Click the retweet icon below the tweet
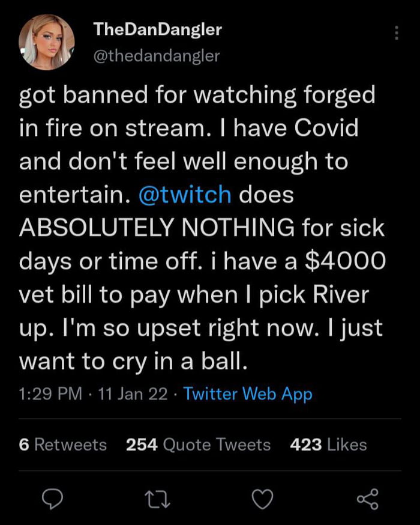The image size is (420, 525). click(x=158, y=497)
